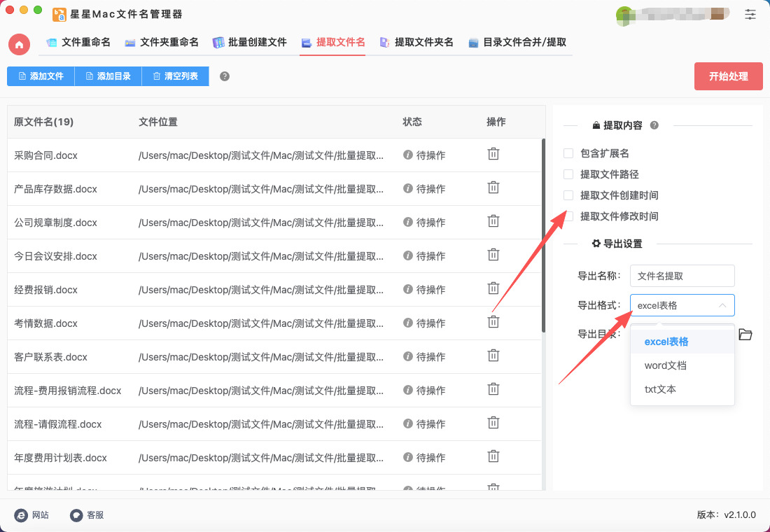The width and height of the screenshot is (770, 532).
Task: Choose word文档 from the format list
Action: (x=665, y=365)
